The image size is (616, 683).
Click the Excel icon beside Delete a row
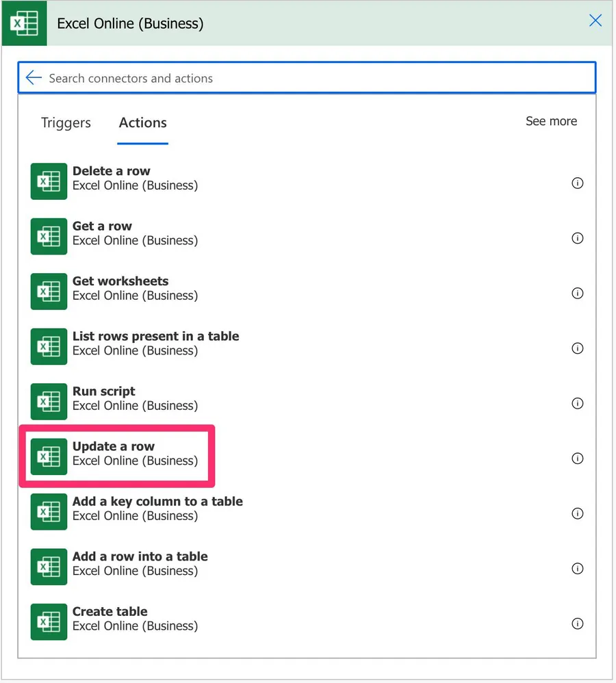[x=49, y=181]
